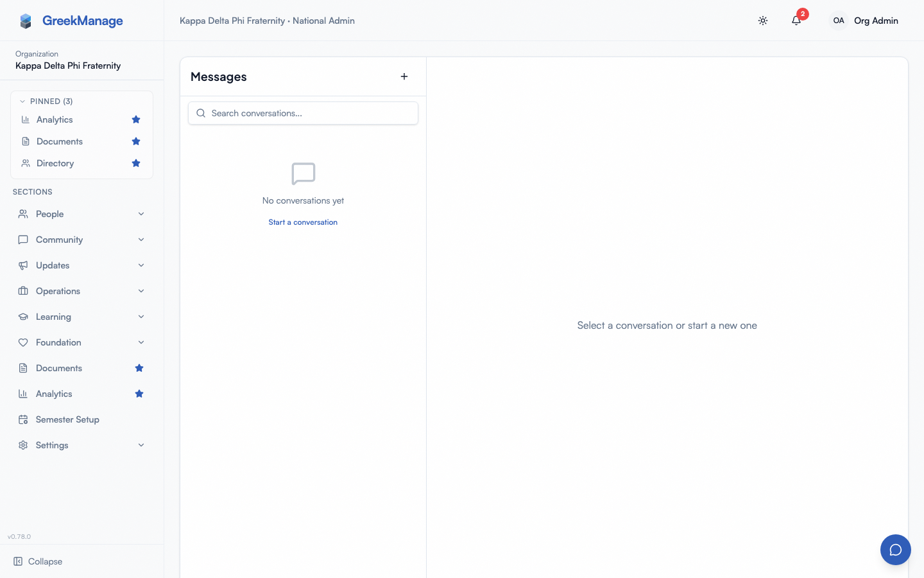Click the search magnifier icon
Image resolution: width=924 pixels, height=578 pixels.
point(201,113)
